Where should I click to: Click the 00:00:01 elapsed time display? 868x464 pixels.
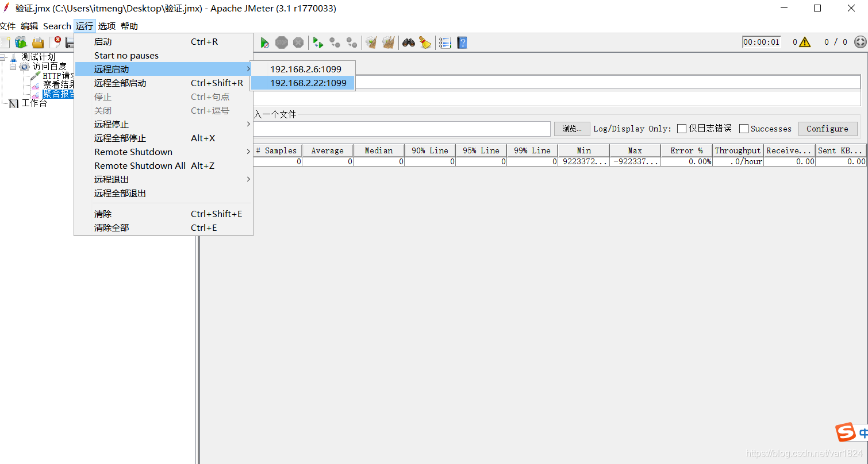[x=761, y=42]
